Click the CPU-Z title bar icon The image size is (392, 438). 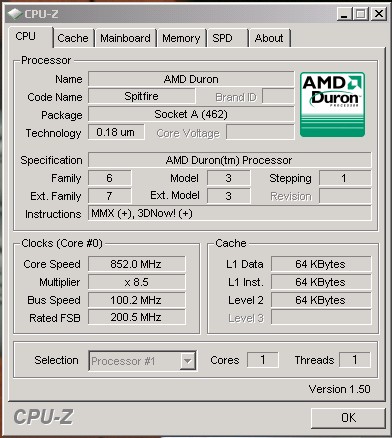[x=15, y=14]
